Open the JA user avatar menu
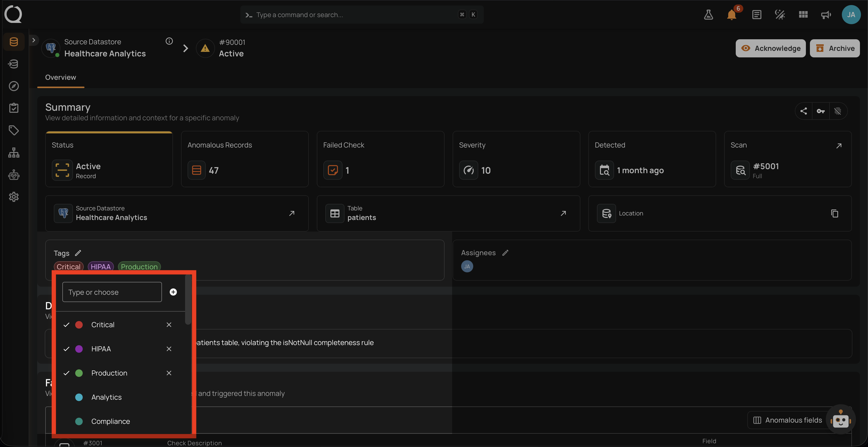 pyautogui.click(x=851, y=15)
